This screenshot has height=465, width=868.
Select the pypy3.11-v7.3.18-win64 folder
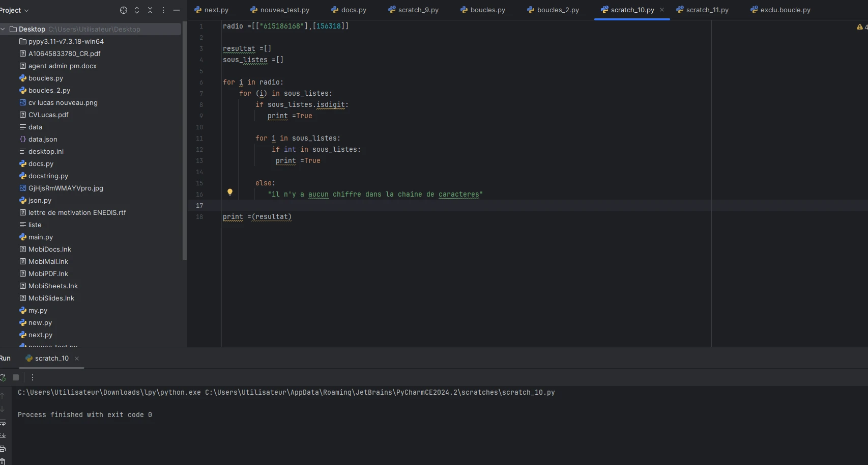click(66, 41)
